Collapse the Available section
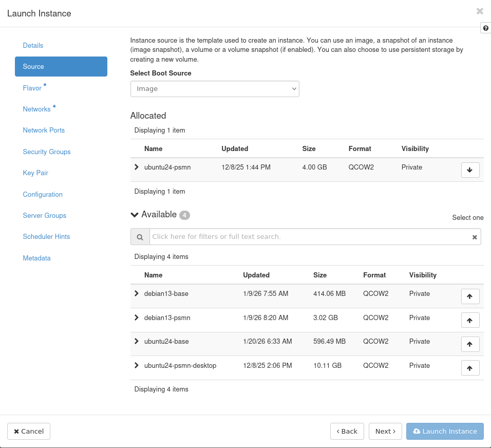This screenshot has width=491, height=448. pyautogui.click(x=135, y=215)
